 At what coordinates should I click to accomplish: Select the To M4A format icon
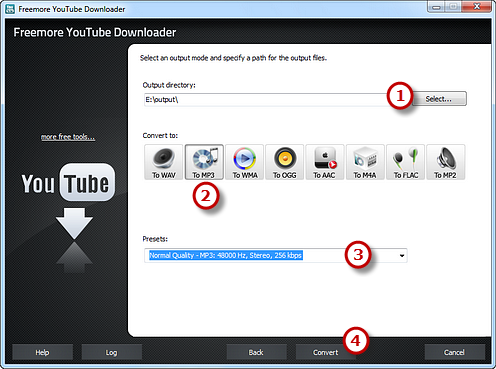click(x=365, y=162)
